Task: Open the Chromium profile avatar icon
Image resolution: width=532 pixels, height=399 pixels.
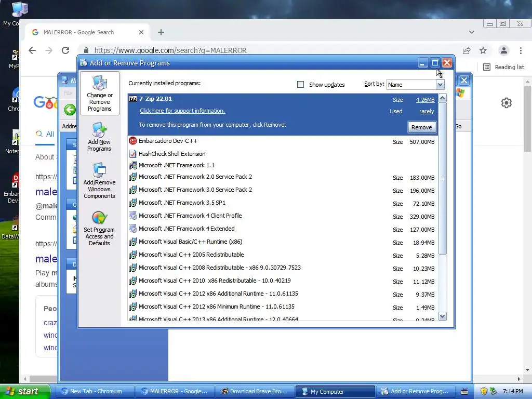Action: pyautogui.click(x=504, y=50)
